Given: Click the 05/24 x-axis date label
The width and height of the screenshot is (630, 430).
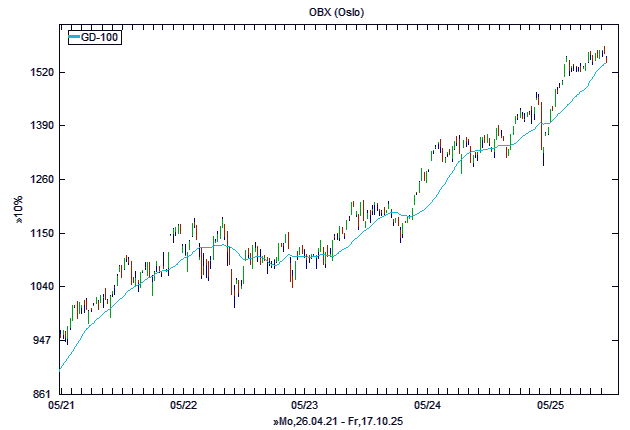Looking at the screenshot, I should pos(427,406).
